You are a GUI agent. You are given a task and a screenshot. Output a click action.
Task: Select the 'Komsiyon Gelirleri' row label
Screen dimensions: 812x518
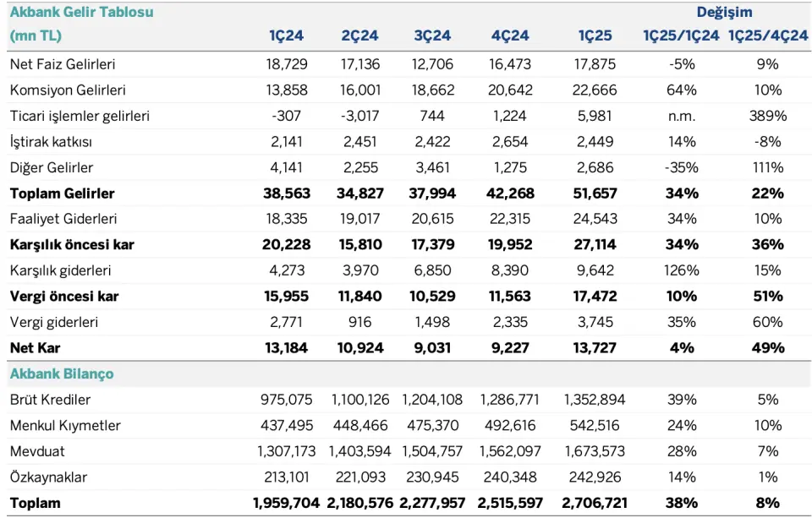tap(68, 90)
